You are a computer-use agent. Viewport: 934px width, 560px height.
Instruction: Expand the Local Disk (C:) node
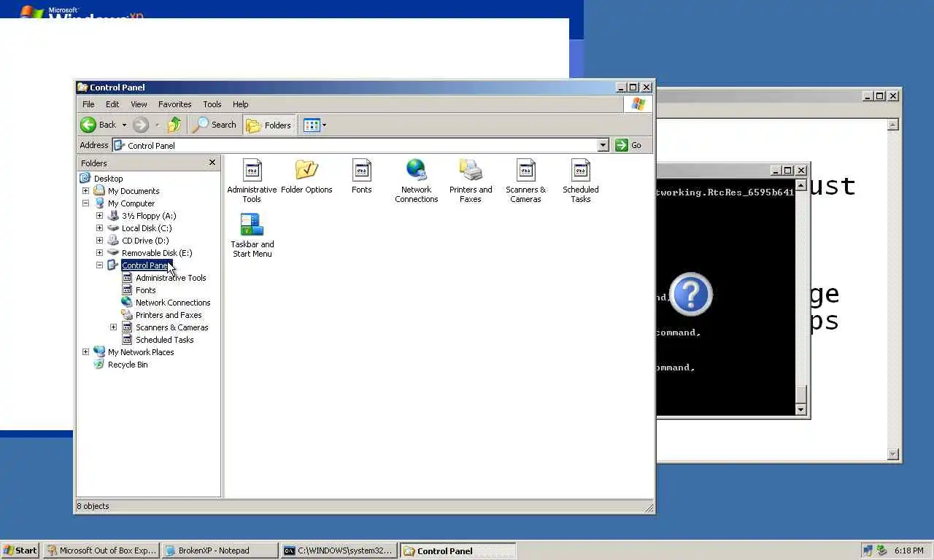pyautogui.click(x=99, y=228)
